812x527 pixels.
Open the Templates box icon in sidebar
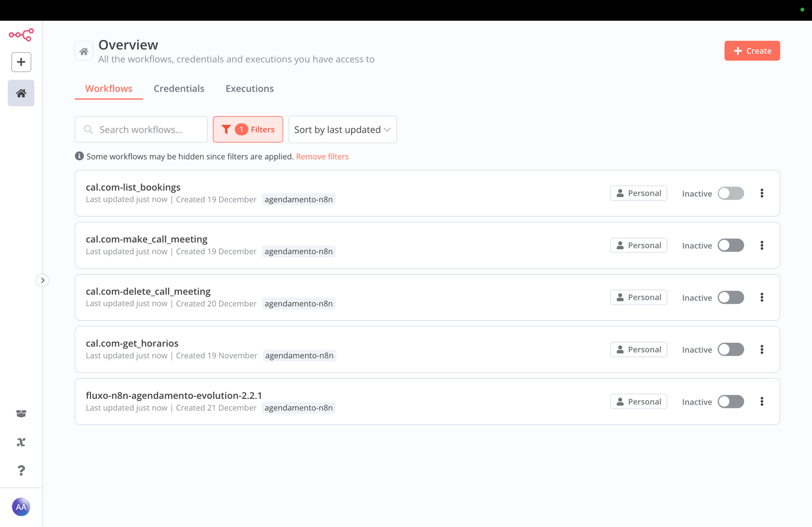[21, 414]
